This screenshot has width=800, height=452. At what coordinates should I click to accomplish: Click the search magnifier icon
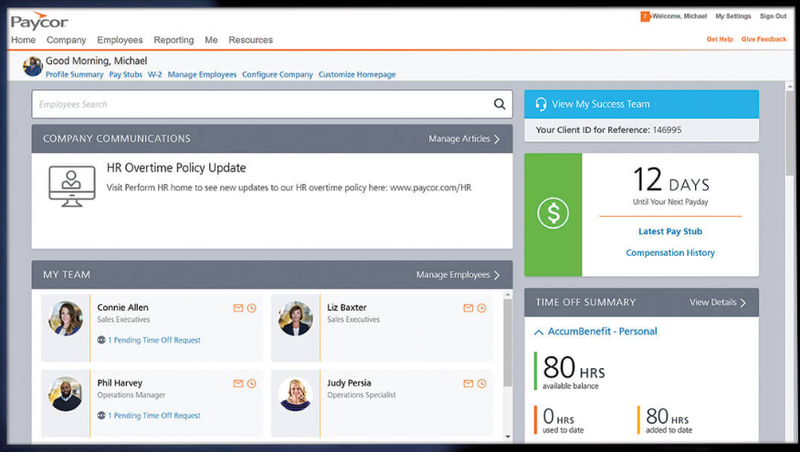tap(499, 104)
